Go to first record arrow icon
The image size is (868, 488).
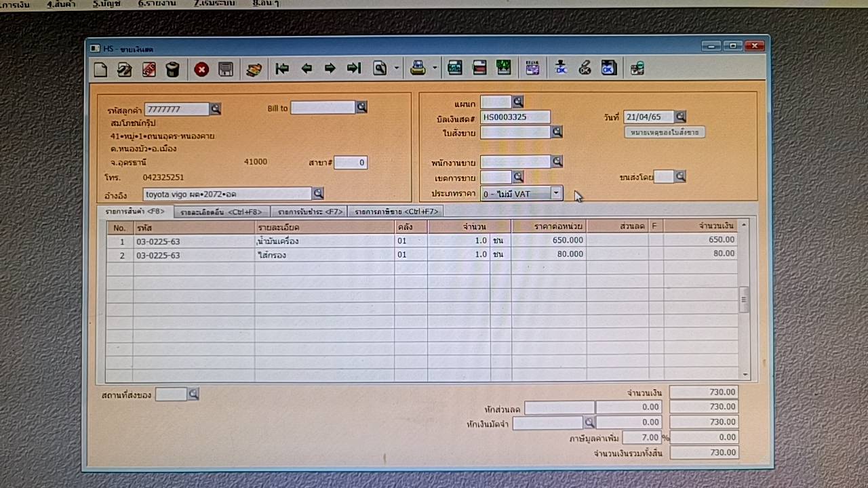(282, 68)
